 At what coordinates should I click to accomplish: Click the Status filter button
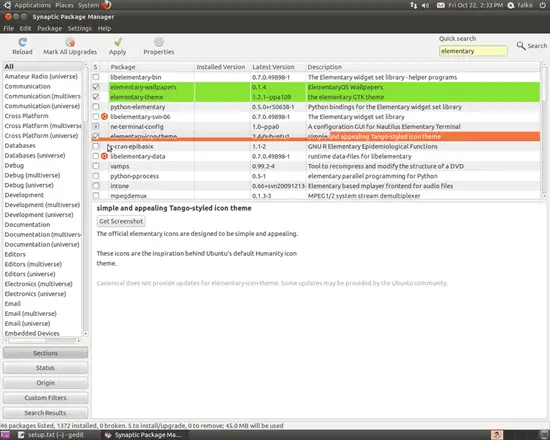point(45,368)
